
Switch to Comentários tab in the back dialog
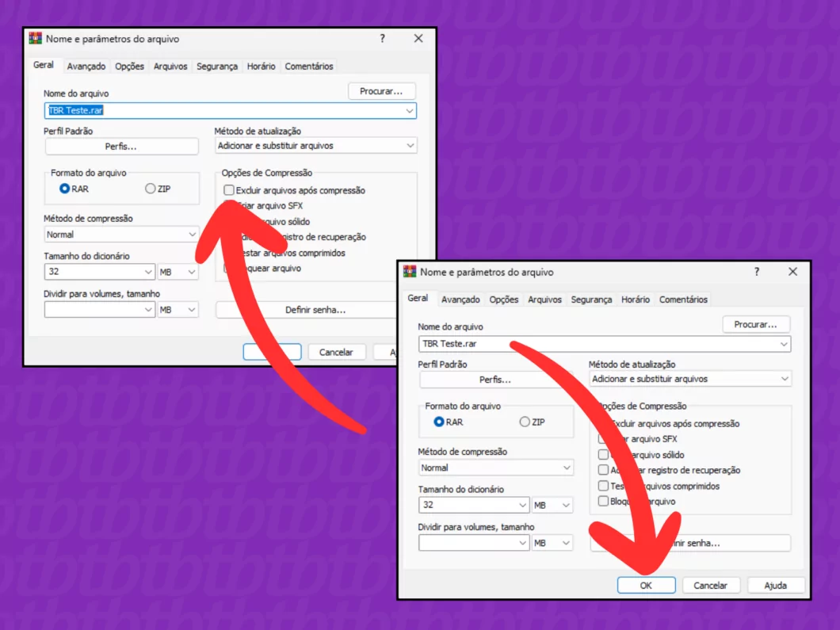coord(308,67)
